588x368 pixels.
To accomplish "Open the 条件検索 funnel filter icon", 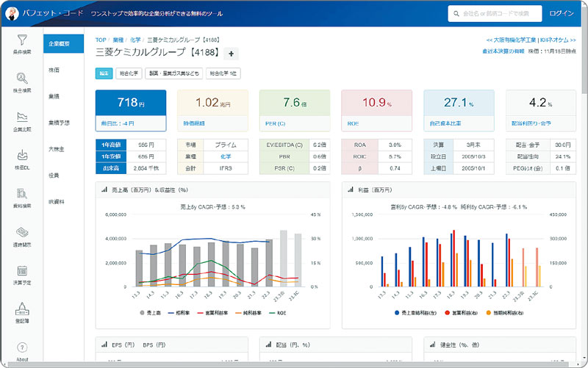I will pos(22,40).
